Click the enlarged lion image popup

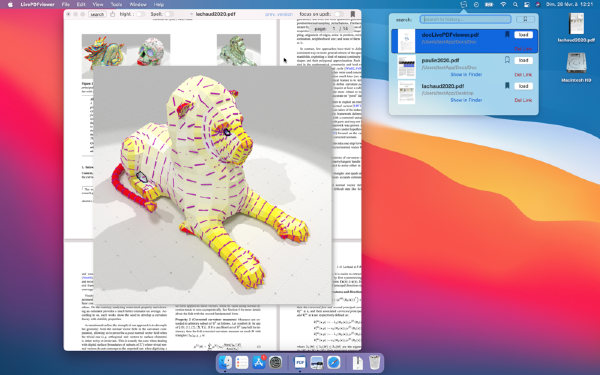[x=212, y=185]
